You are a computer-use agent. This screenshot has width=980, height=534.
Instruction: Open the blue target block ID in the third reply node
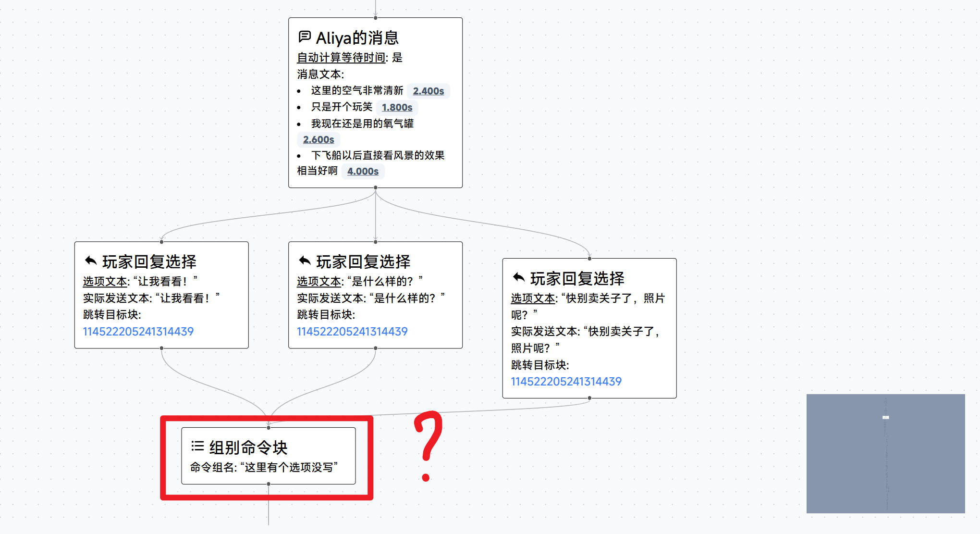point(565,381)
